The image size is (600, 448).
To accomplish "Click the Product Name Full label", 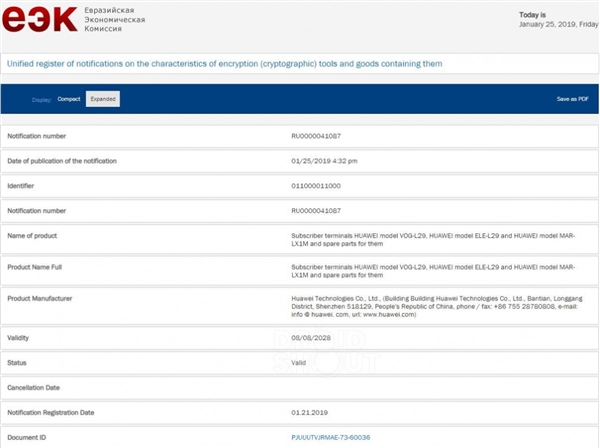I will point(34,267).
